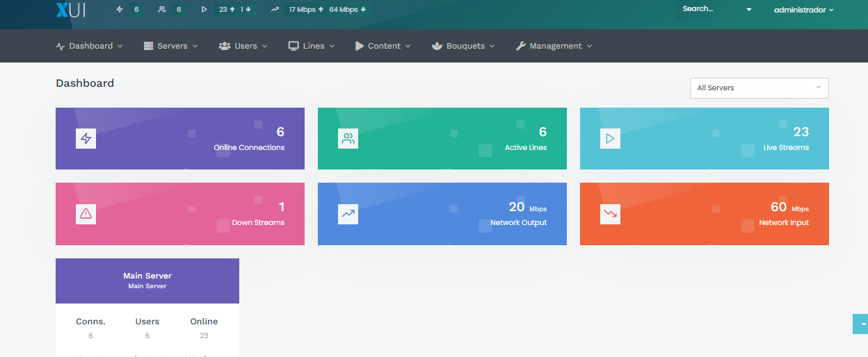Click the XUI logo in the header
This screenshot has width=868, height=357.
point(70,10)
